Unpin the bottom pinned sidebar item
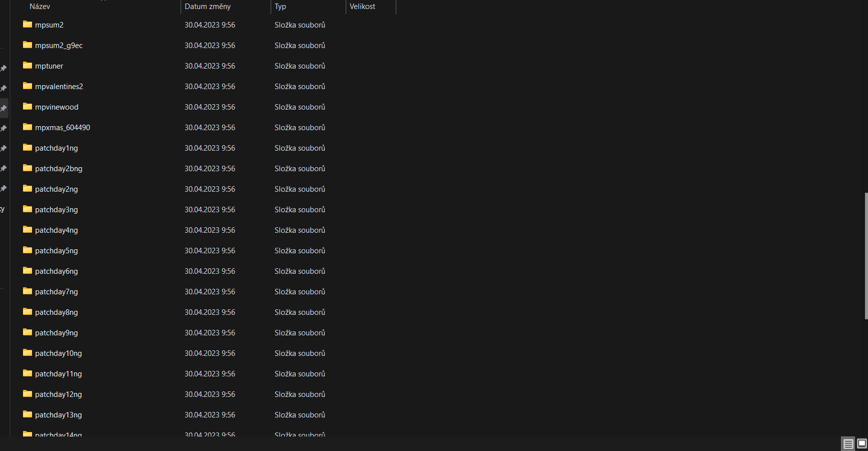Viewport: 868px width, 451px height. [4, 189]
